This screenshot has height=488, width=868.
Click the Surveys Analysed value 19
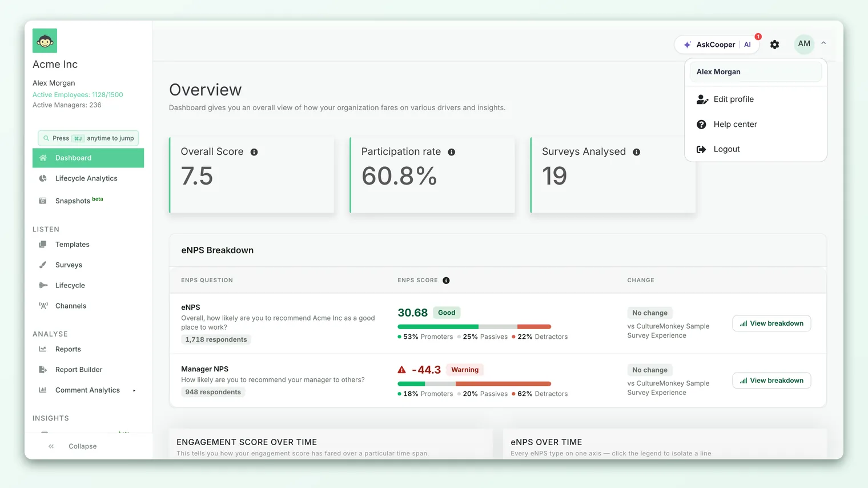[x=554, y=176]
